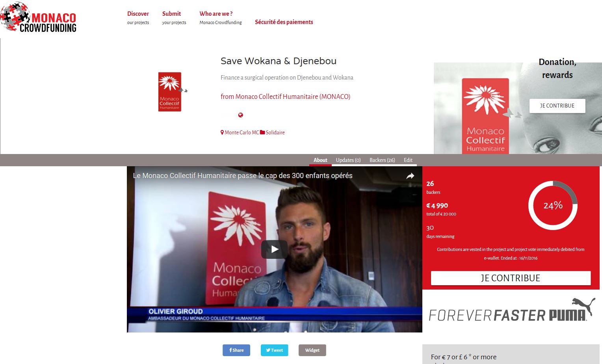The image size is (602, 364).
Task: Click Sécurité des paiements link
Action: [284, 22]
